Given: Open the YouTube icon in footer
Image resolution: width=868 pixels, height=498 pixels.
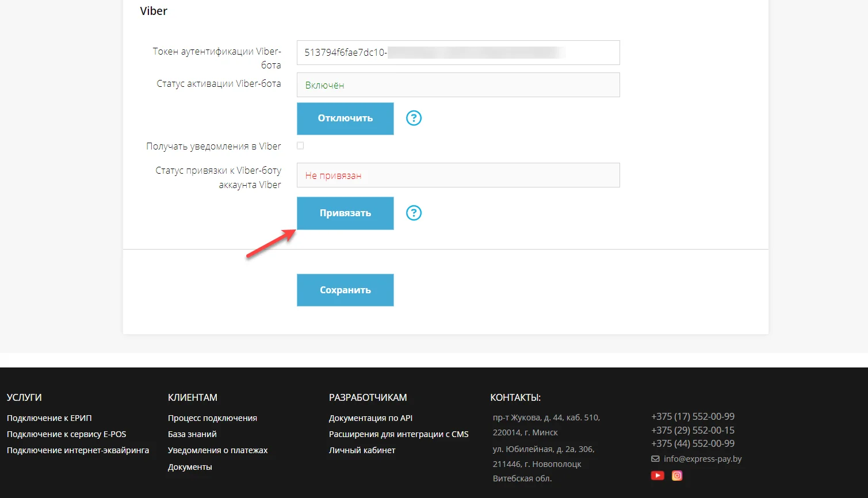Looking at the screenshot, I should [657, 476].
